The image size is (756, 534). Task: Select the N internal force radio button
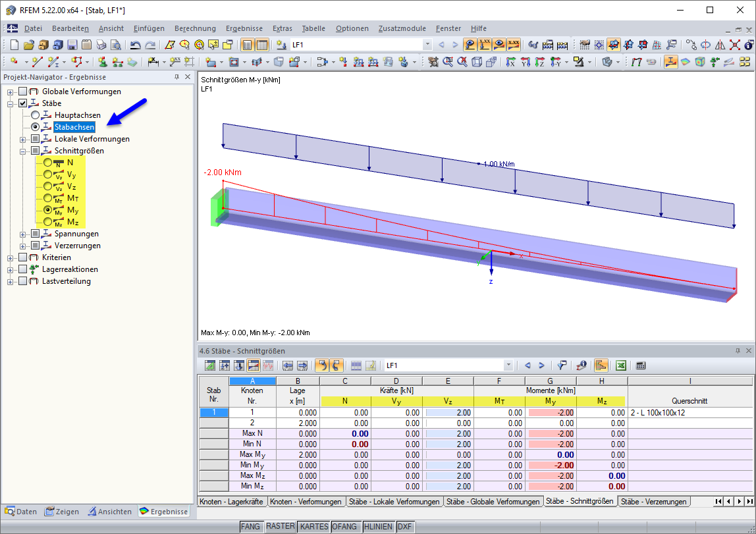[x=47, y=163]
